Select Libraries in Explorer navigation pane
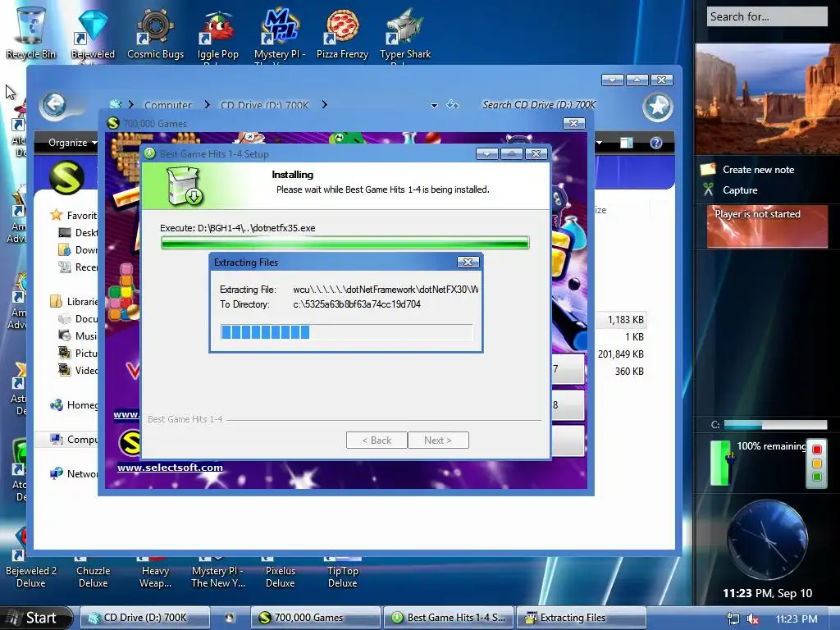 point(73,302)
